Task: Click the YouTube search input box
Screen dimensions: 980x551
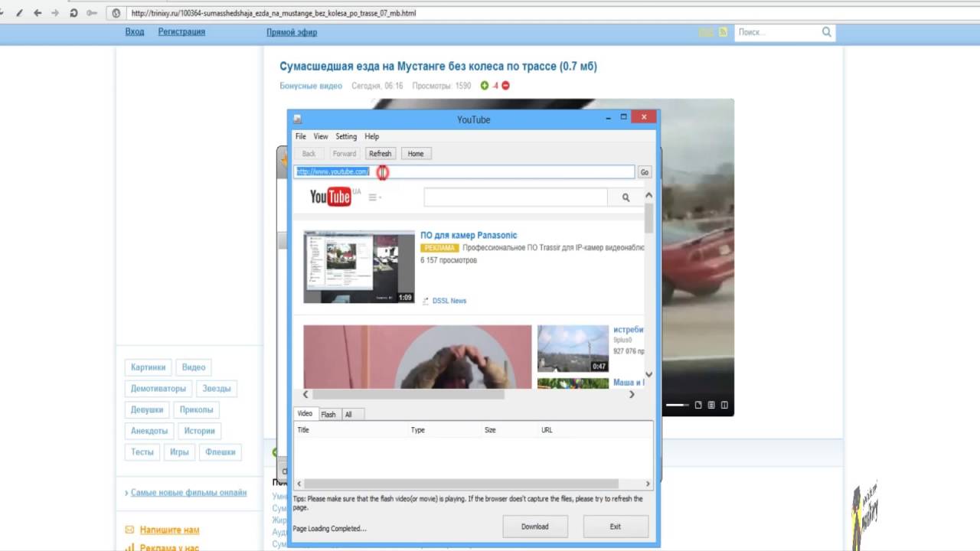Action: [516, 197]
